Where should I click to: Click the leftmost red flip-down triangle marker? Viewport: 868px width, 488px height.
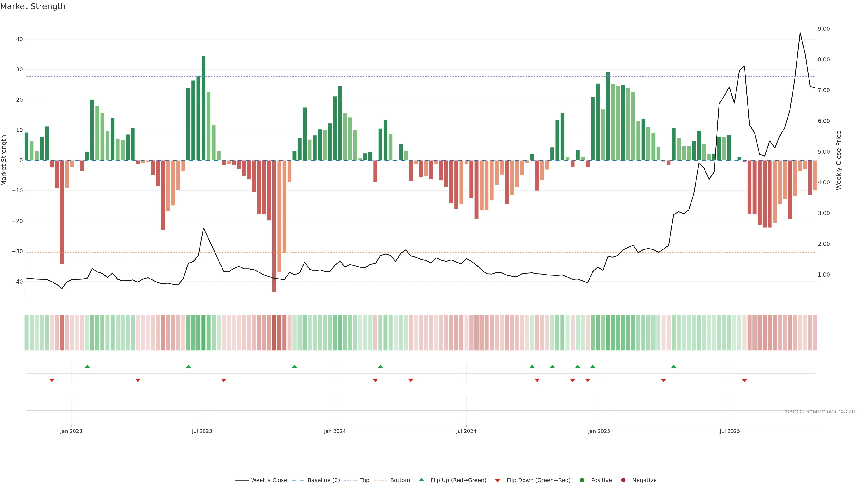52,380
